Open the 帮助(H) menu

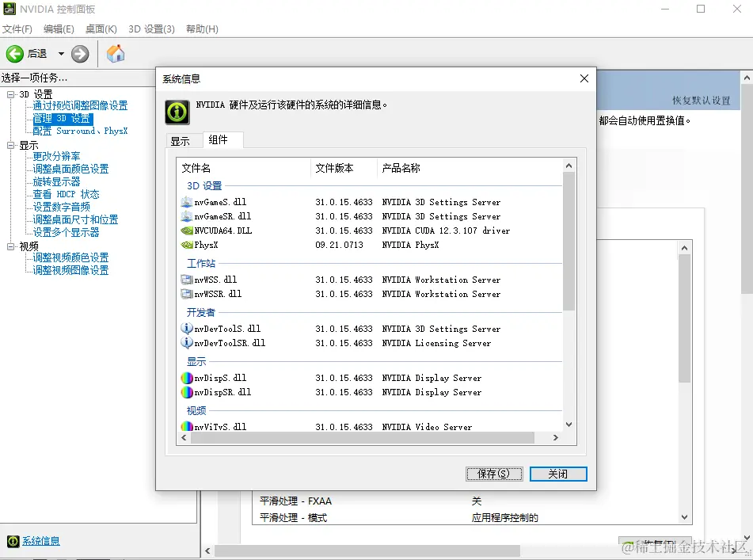point(202,29)
